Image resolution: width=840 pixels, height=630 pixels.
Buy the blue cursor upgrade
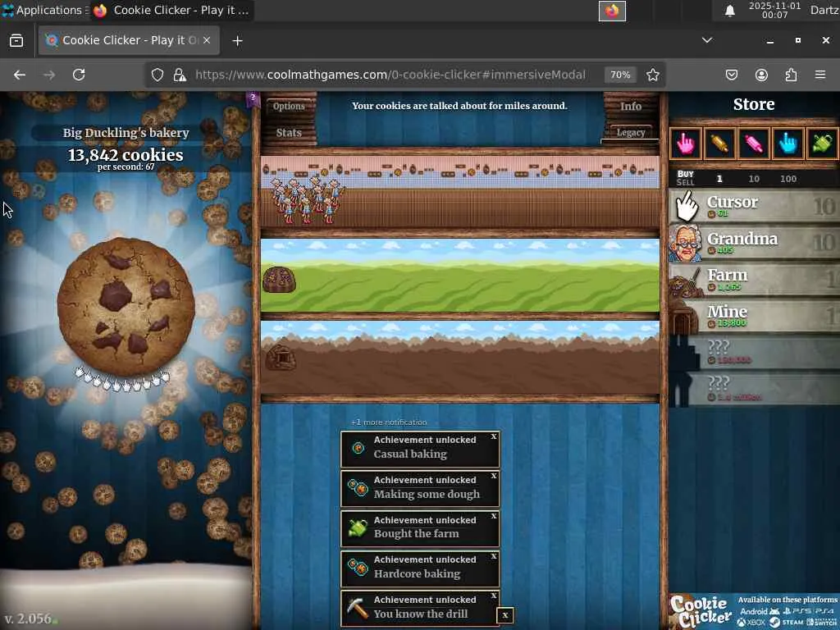click(x=788, y=143)
